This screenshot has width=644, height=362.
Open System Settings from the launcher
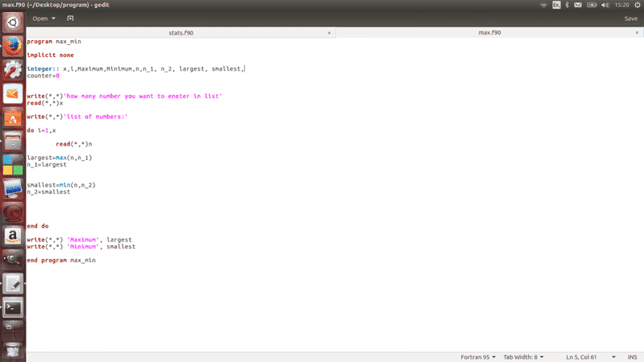tap(13, 71)
